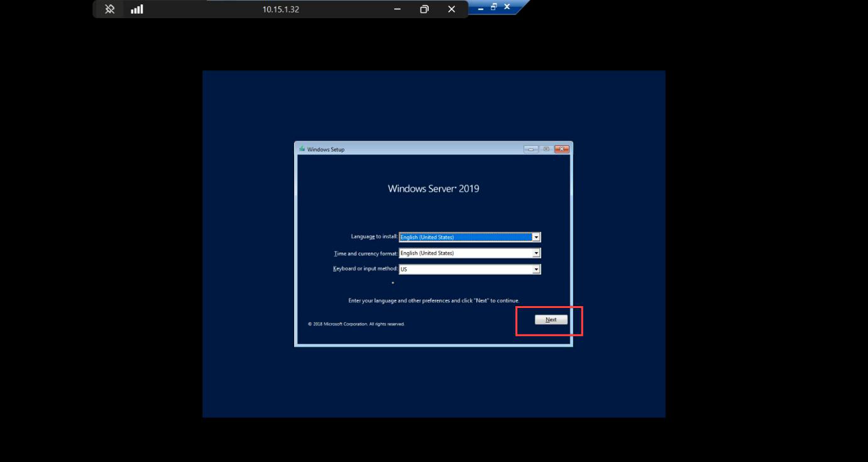Click the Windows Setup title bar icon
This screenshot has width=868, height=462.
click(x=302, y=149)
